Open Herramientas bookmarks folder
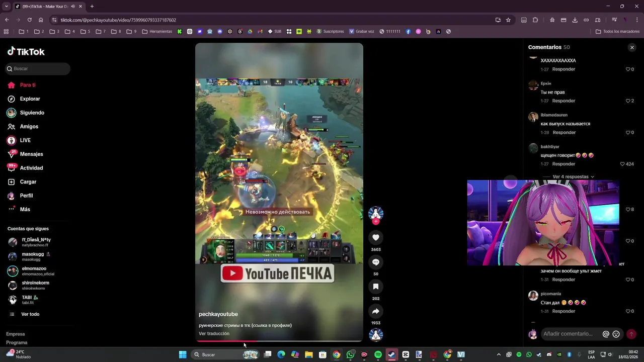The height and width of the screenshot is (362, 644). click(157, 31)
